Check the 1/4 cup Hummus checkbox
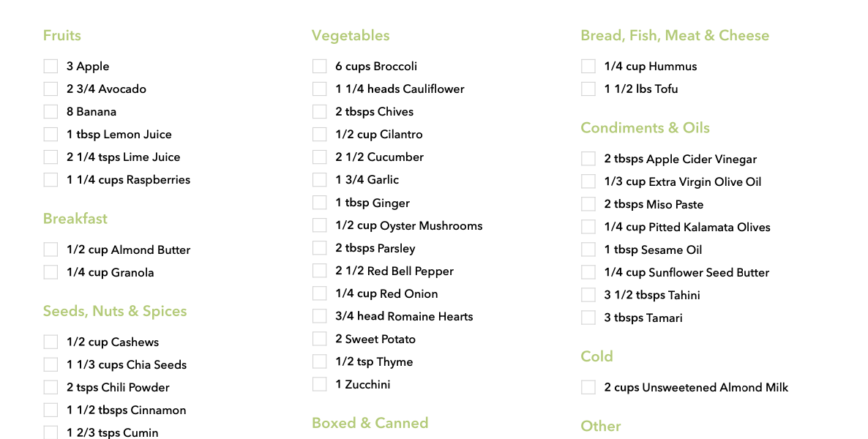Viewport: 868px width, 439px height. click(588, 67)
